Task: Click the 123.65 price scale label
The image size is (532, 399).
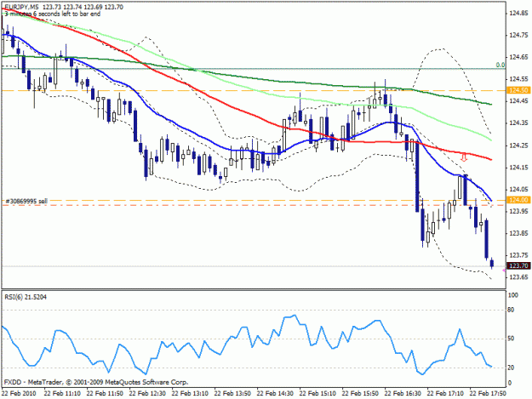Action: (x=518, y=277)
